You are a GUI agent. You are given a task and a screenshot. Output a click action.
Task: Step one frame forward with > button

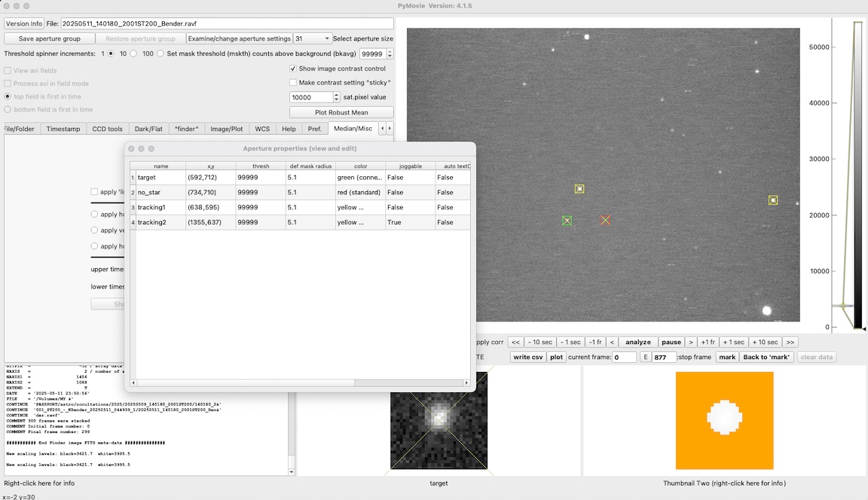(x=691, y=342)
